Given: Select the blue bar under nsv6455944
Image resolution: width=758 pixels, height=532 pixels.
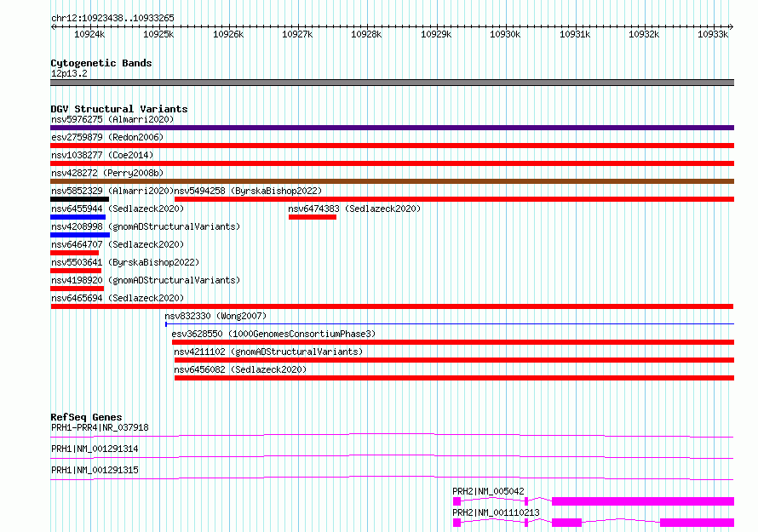Looking at the screenshot, I should point(78,217).
